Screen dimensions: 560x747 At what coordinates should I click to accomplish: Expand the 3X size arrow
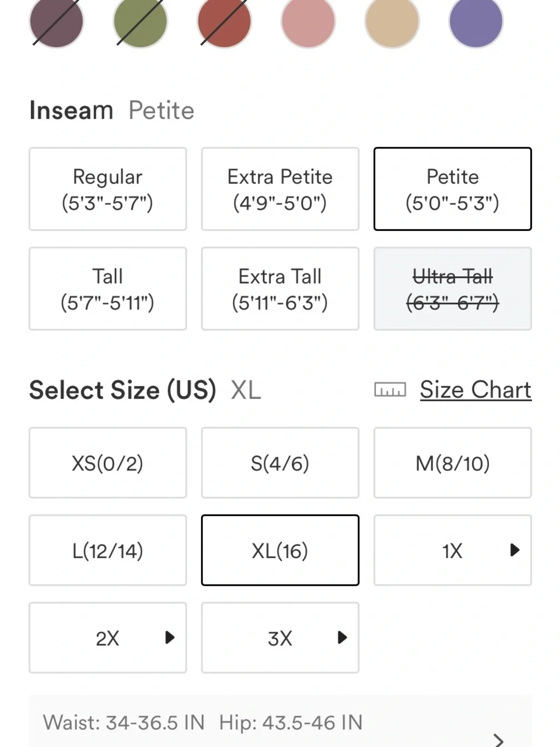click(342, 638)
